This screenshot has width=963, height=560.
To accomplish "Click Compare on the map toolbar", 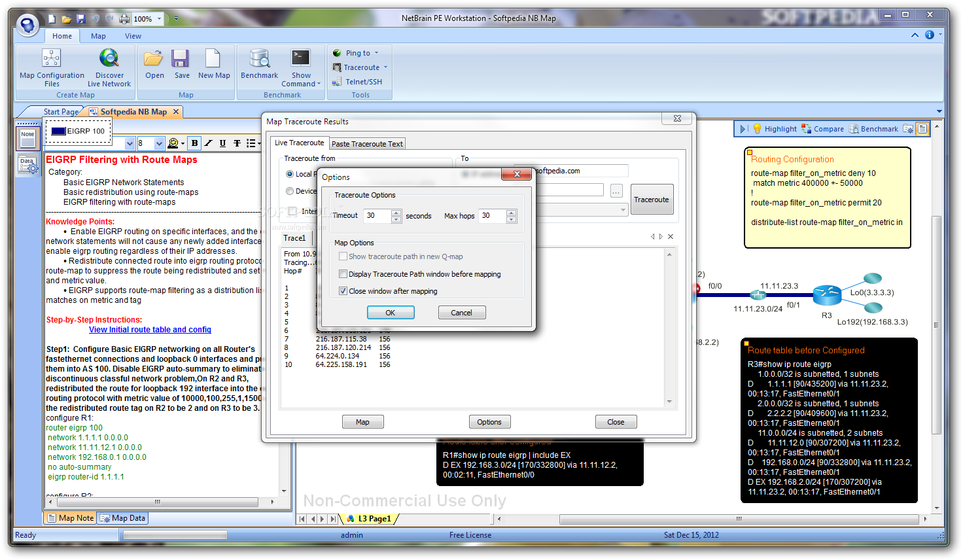I will [822, 129].
